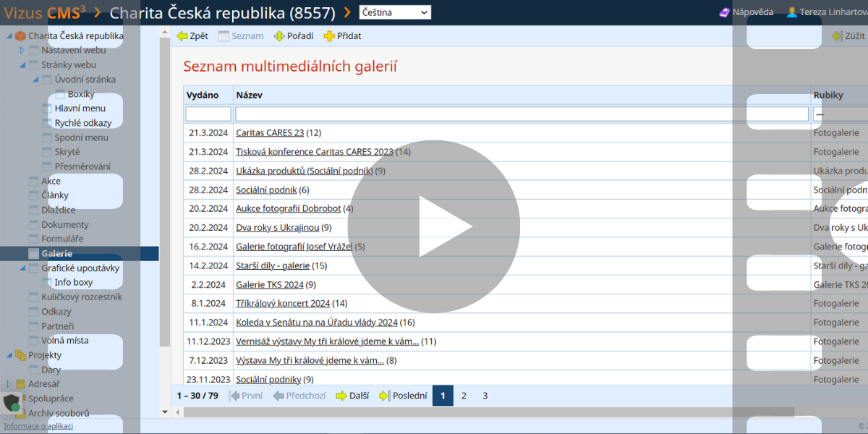Click the Poslední last-page arrow icon
Screen dimensions: 868x434
pyautogui.click(x=384, y=396)
